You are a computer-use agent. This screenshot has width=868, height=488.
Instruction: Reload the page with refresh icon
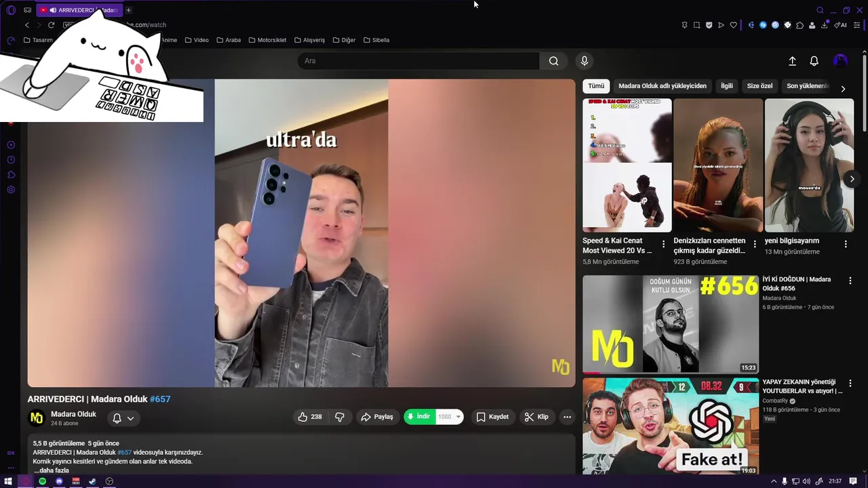coord(51,25)
